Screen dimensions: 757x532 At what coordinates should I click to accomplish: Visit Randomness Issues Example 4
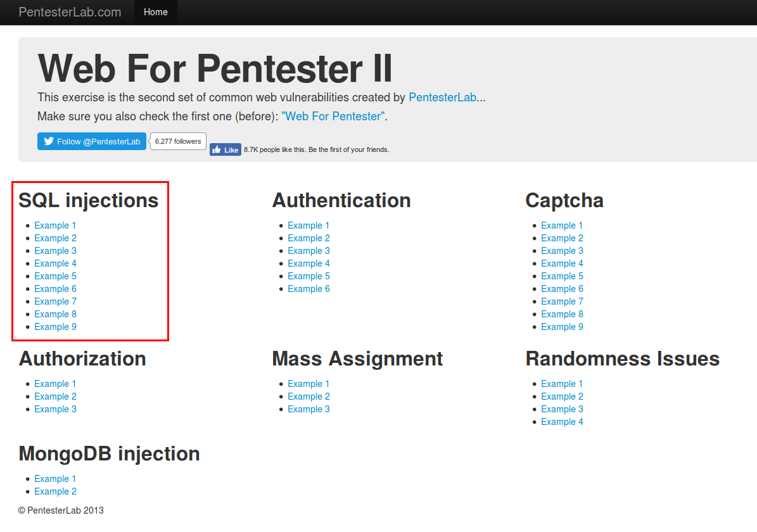[562, 422]
